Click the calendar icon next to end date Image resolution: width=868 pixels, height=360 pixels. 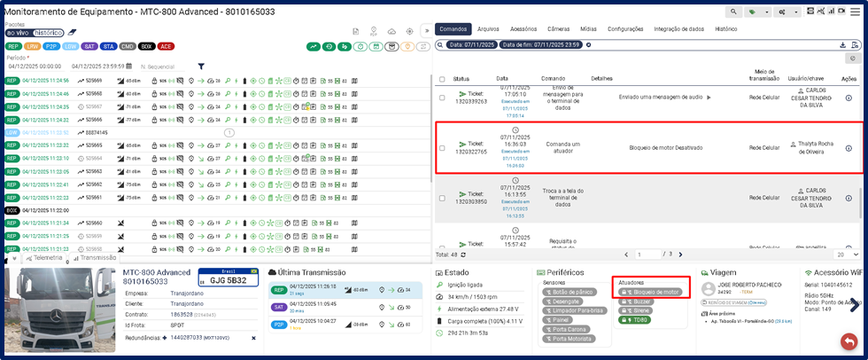tap(129, 67)
